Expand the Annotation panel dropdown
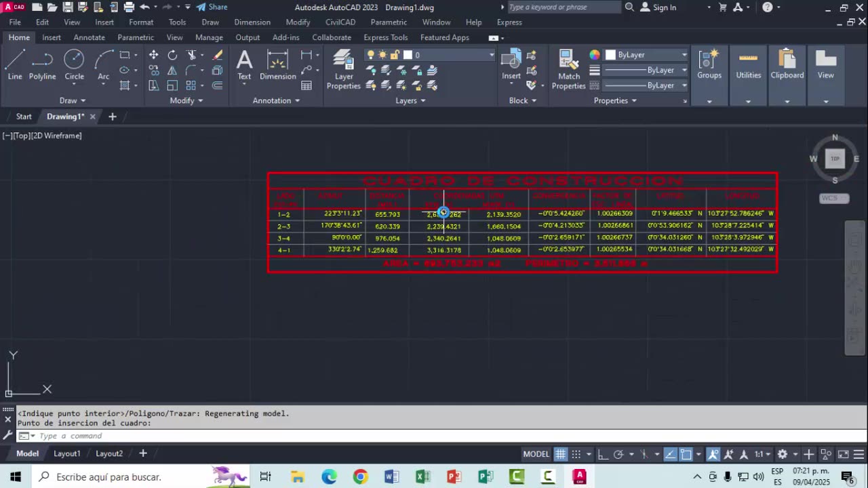868x488 pixels. point(276,100)
